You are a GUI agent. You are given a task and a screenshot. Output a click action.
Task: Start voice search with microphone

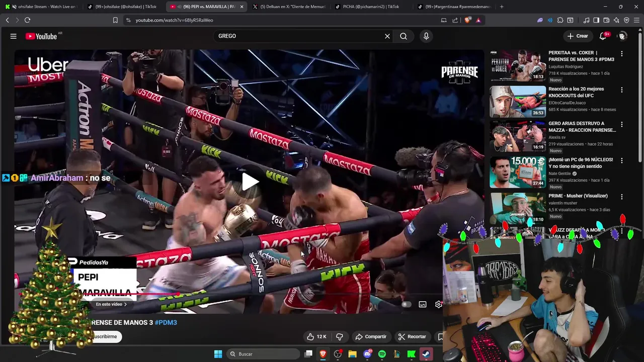click(x=426, y=36)
